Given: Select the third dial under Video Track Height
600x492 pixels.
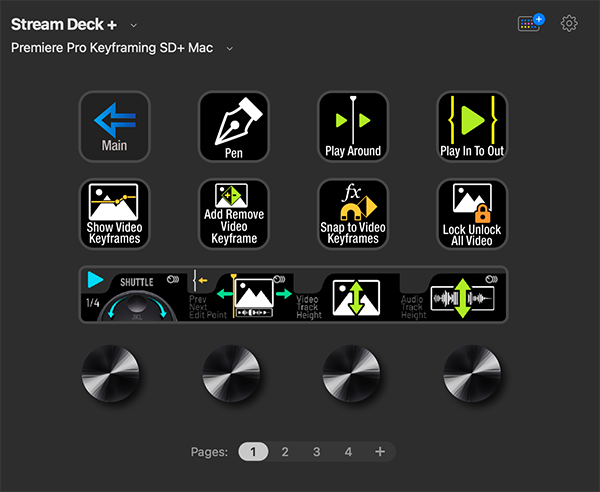Looking at the screenshot, I should pos(352,373).
